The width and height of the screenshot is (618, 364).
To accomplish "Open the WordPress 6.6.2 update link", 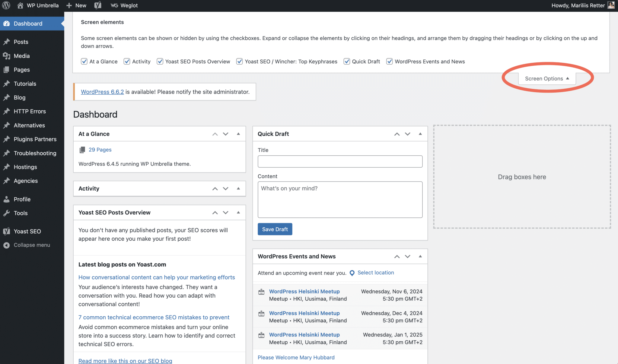I will (x=102, y=92).
